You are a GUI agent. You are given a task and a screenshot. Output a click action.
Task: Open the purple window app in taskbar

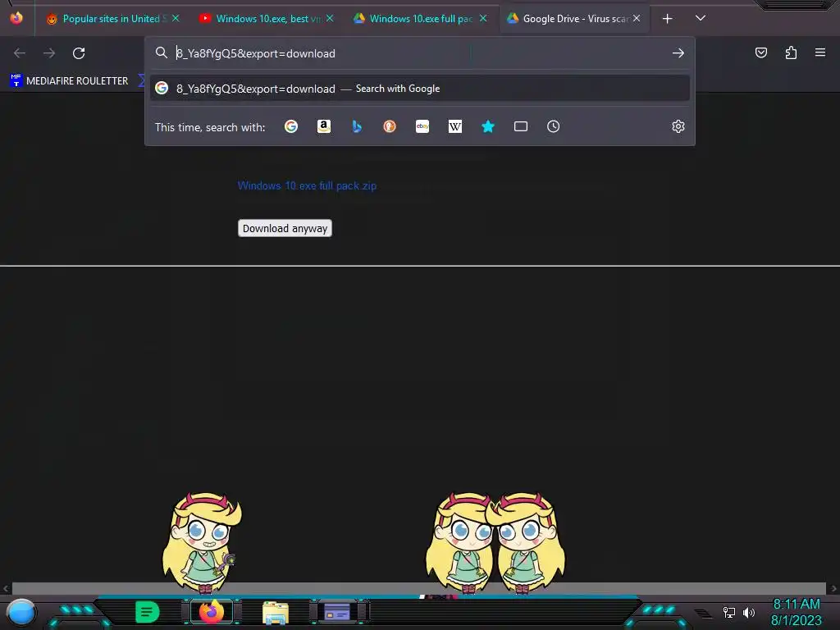(337, 612)
